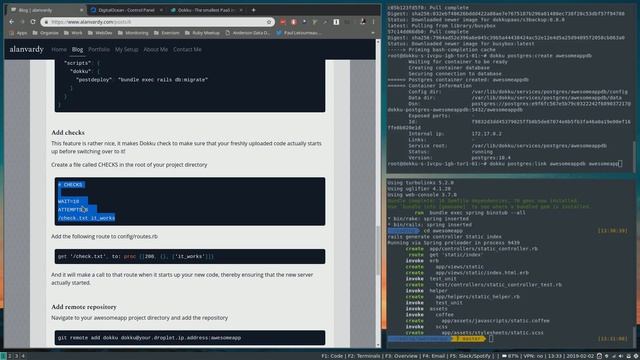Open the Organize bookmarks folder
The height and width of the screenshot is (360, 640).
(45, 33)
